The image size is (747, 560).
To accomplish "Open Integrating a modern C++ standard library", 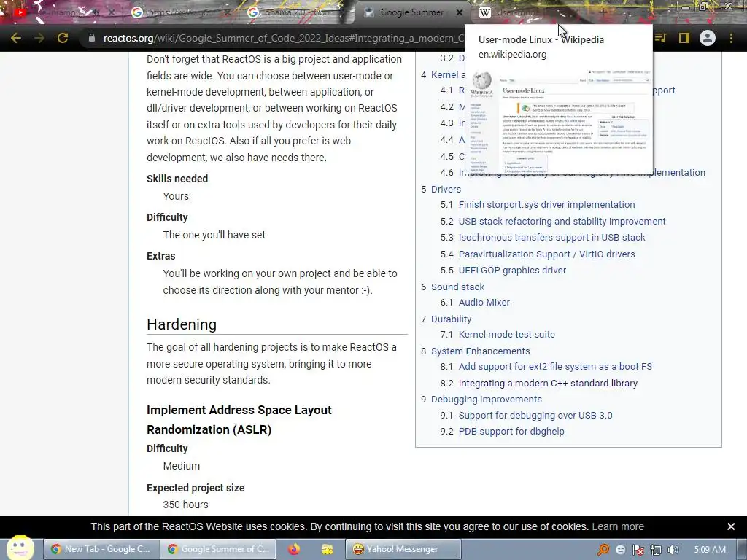I will pos(548,384).
